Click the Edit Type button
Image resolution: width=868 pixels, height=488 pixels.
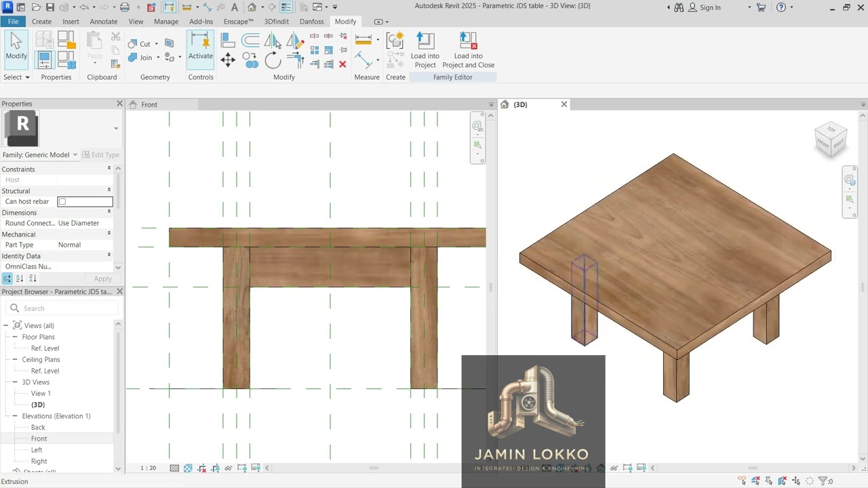click(x=100, y=155)
